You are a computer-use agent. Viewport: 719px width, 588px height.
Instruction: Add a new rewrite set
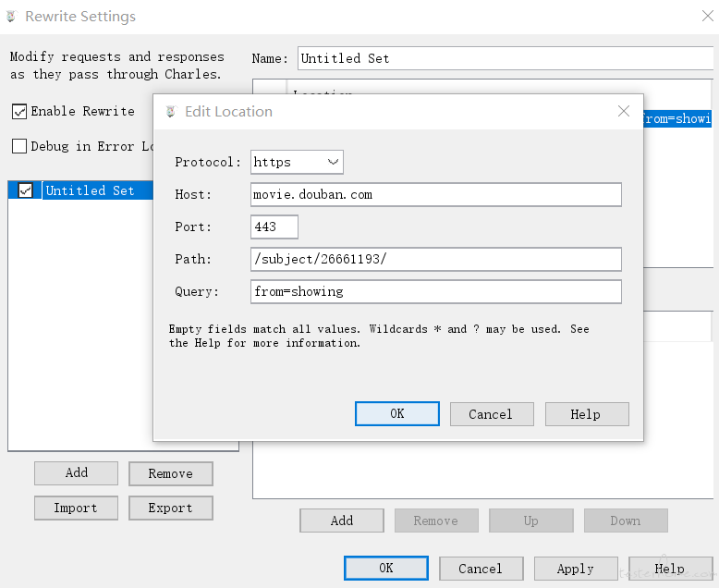click(x=76, y=473)
